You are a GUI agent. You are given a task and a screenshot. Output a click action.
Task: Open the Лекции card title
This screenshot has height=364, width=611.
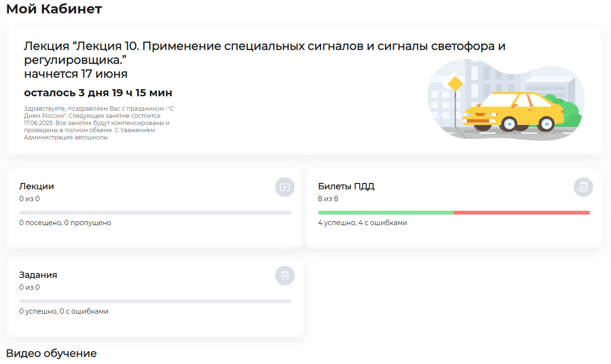click(x=36, y=186)
